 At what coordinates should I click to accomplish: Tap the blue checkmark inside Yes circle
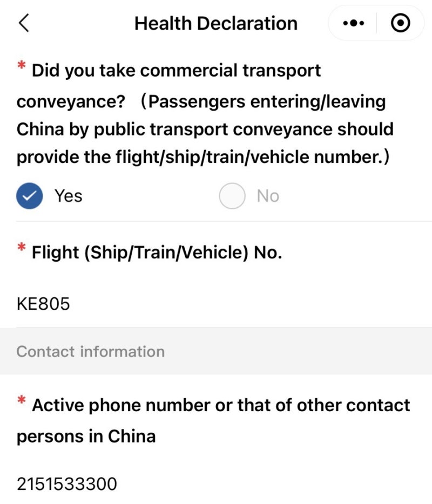point(30,196)
